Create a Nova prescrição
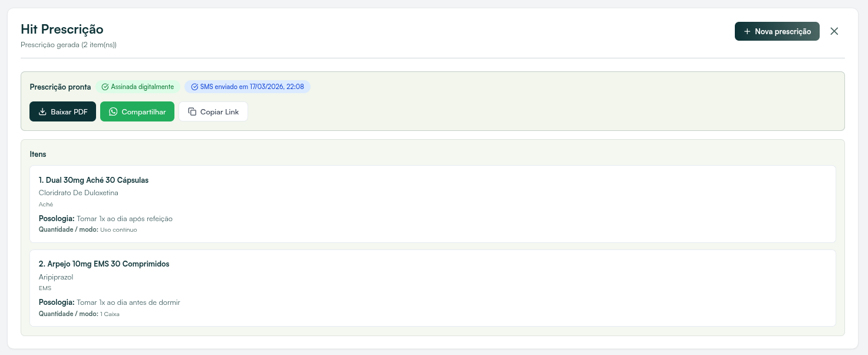 (777, 31)
